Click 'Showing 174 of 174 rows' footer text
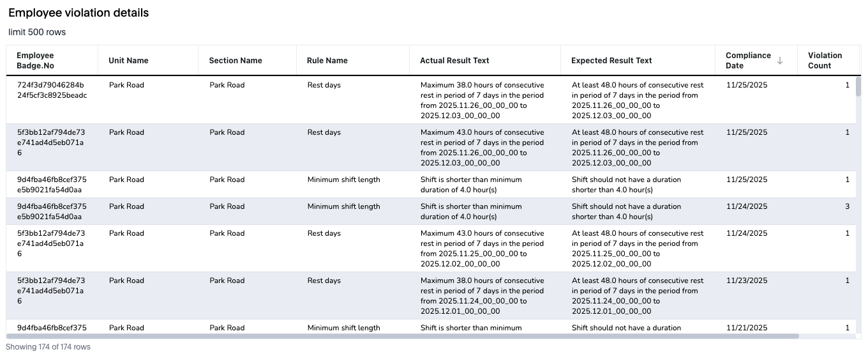This screenshot has width=868, height=354. click(48, 347)
